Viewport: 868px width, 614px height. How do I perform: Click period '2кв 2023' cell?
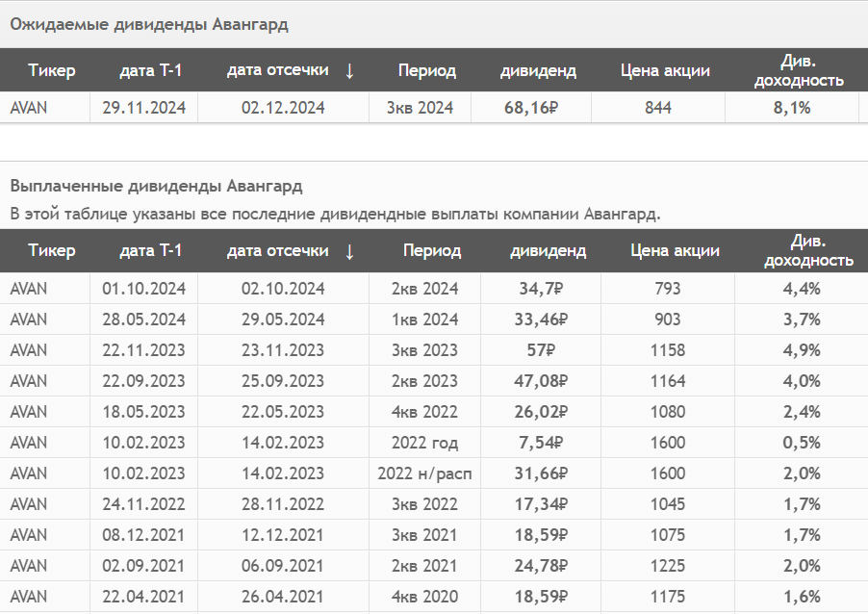pos(424,381)
